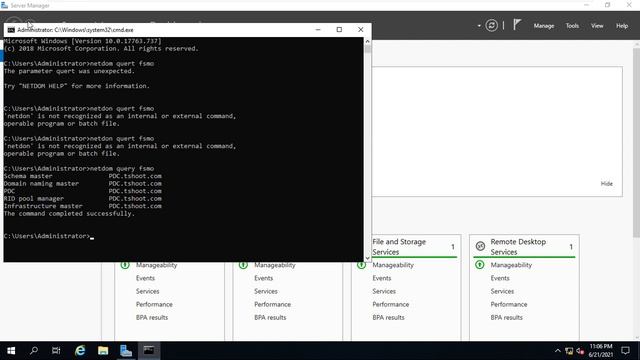The width and height of the screenshot is (640, 360).
Task: Click the server count 1 on File and Storage tile
Action: 453,247
